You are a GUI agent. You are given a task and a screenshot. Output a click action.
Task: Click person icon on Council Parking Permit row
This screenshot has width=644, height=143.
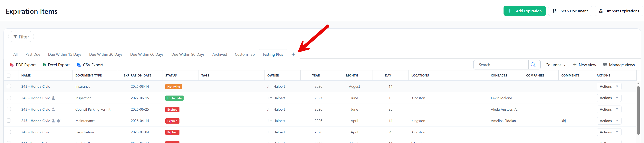(x=53, y=109)
